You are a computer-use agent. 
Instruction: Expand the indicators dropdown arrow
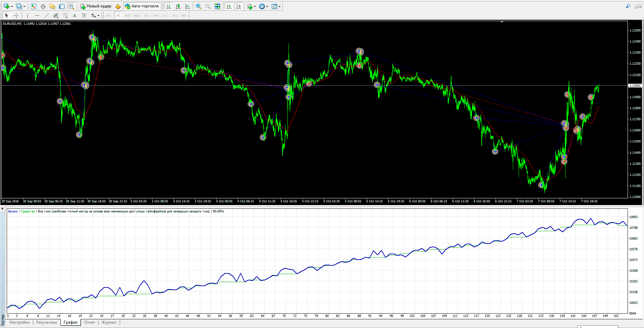[255, 6]
